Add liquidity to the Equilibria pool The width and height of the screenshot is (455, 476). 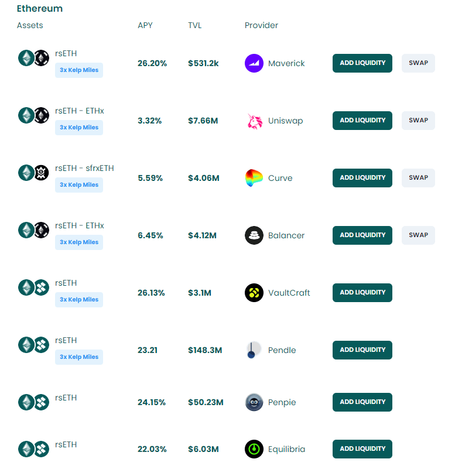362,449
